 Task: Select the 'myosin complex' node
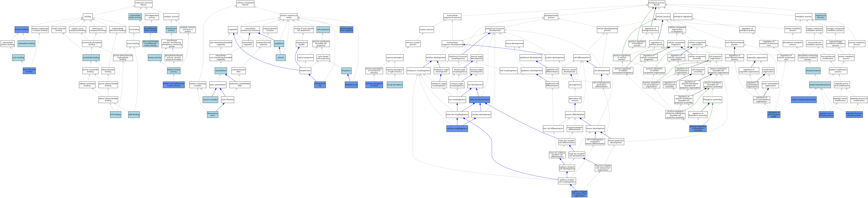point(210,100)
